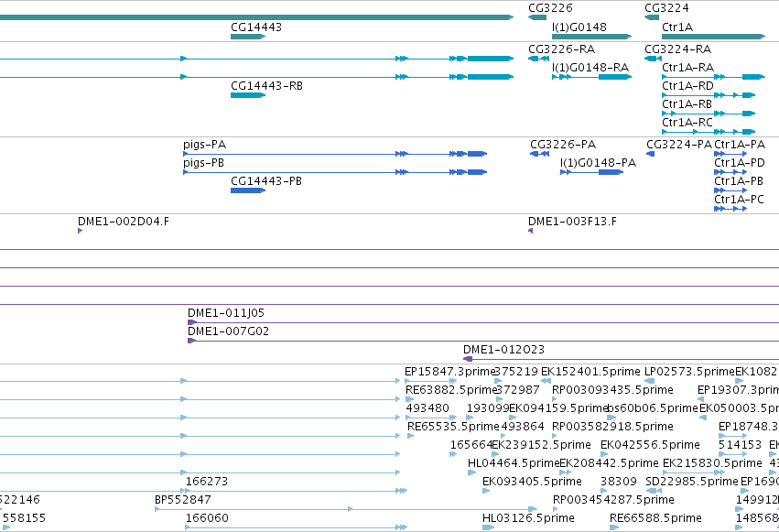Select the 165664 EST feature

point(453,454)
